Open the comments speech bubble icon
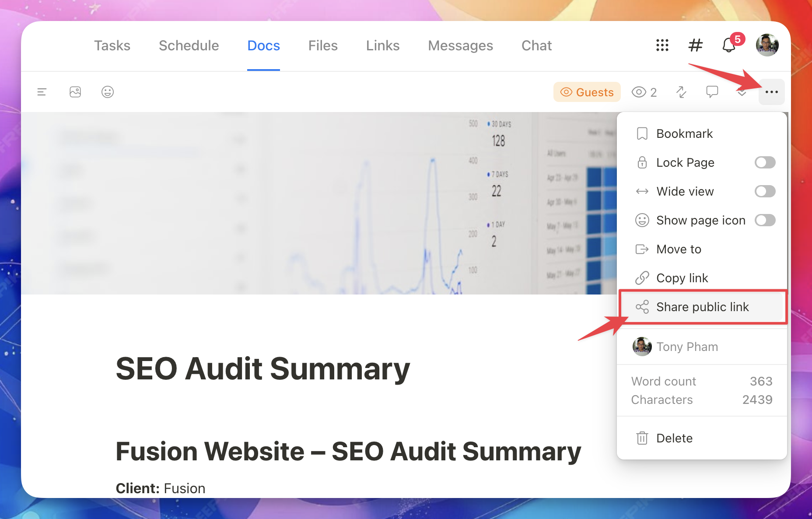 pos(712,92)
